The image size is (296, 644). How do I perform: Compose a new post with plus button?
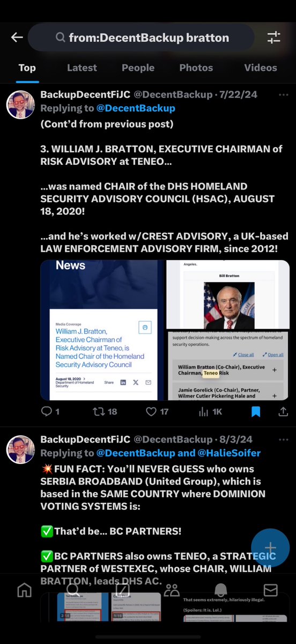pos(270,547)
